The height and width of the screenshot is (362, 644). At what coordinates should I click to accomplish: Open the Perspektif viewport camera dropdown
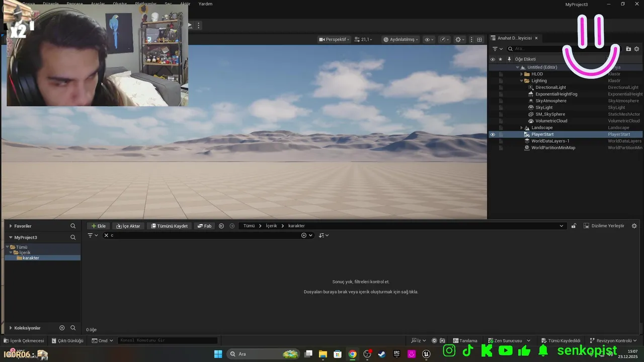click(x=334, y=39)
